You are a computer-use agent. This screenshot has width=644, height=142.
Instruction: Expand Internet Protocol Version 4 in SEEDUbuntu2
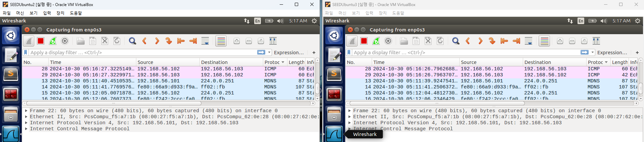(26, 123)
